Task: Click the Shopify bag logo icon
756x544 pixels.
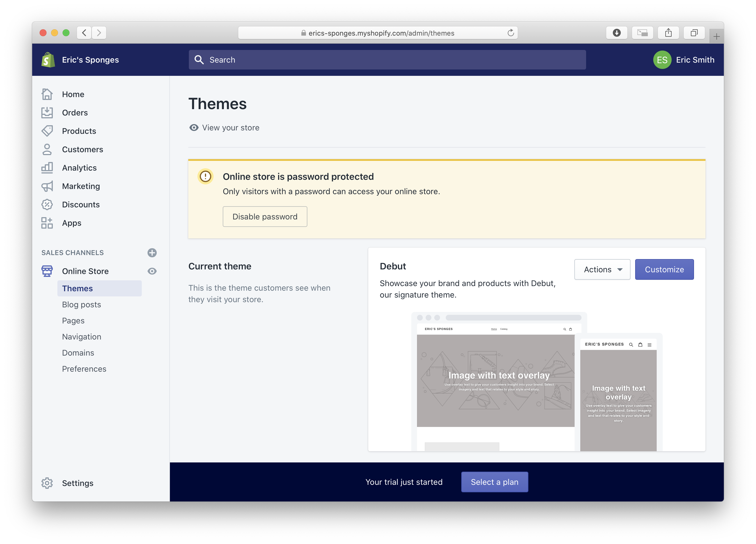Action: pos(48,60)
